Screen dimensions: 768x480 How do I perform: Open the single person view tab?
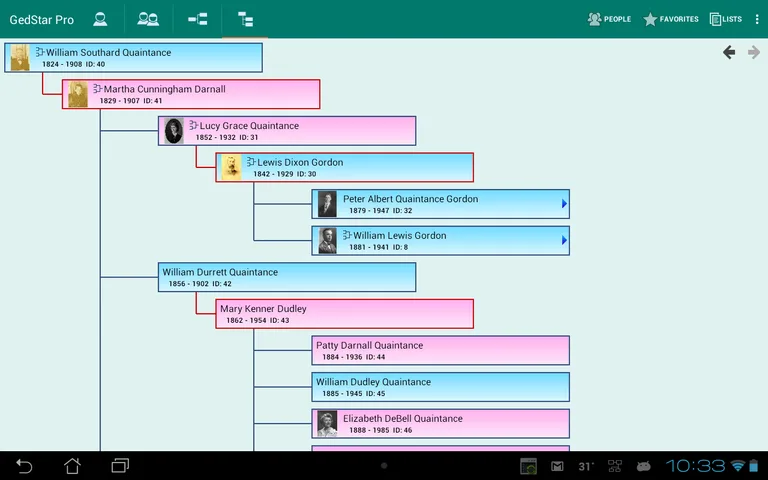[x=100, y=19]
